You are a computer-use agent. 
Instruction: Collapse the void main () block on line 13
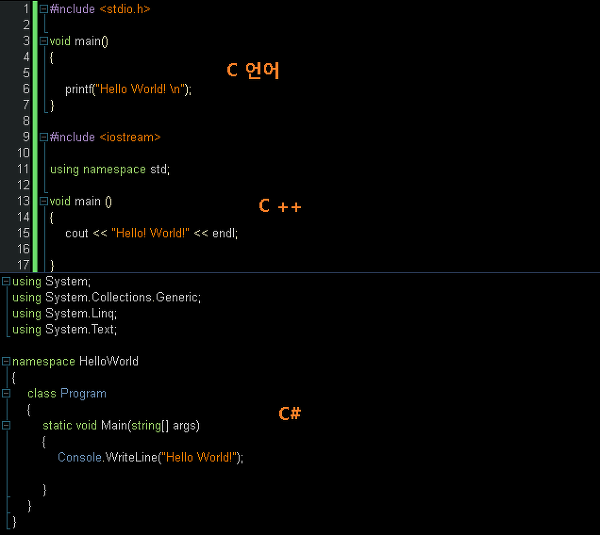(44, 201)
